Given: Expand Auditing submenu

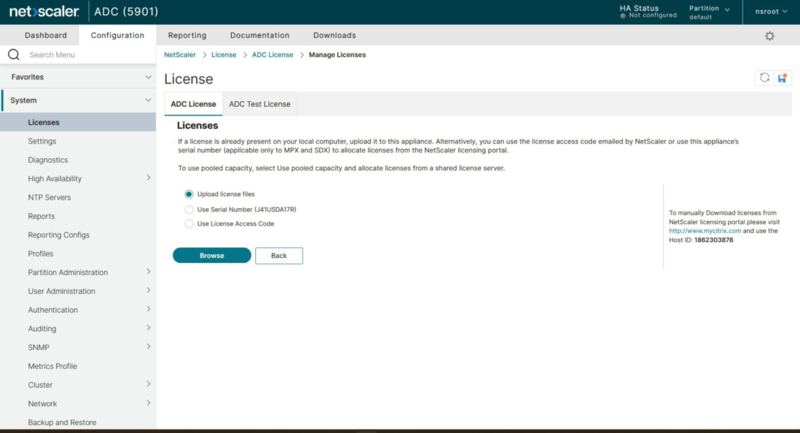Looking at the screenshot, I should (x=148, y=328).
